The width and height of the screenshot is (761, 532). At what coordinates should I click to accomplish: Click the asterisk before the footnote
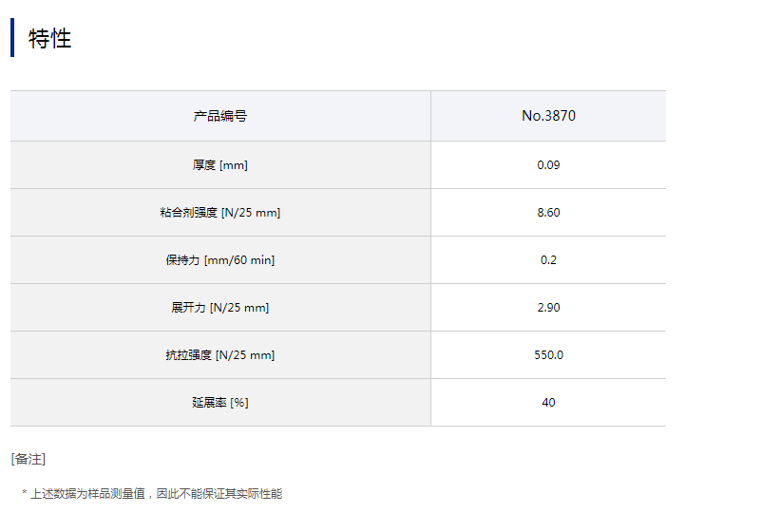point(25,494)
